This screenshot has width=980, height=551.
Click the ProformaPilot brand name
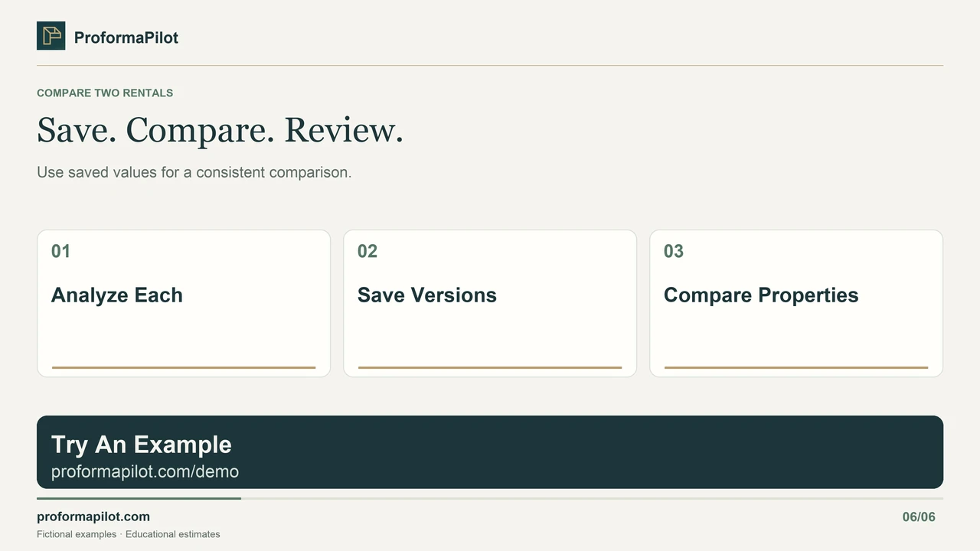coord(126,37)
